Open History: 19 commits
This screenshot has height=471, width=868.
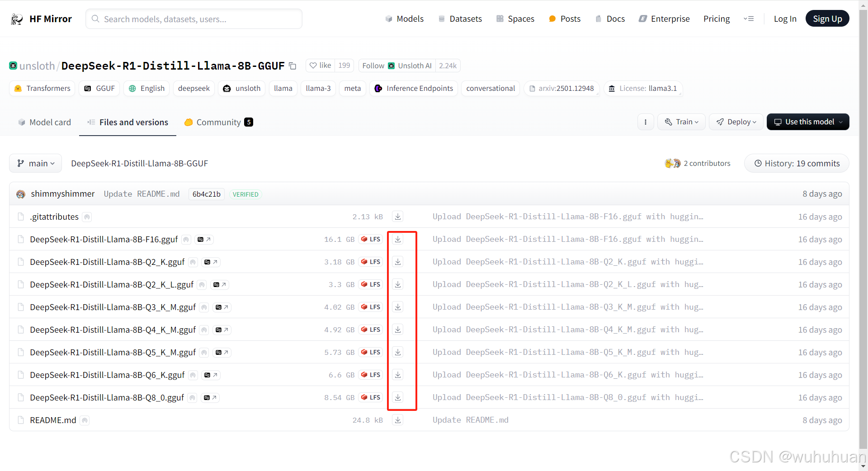point(797,163)
